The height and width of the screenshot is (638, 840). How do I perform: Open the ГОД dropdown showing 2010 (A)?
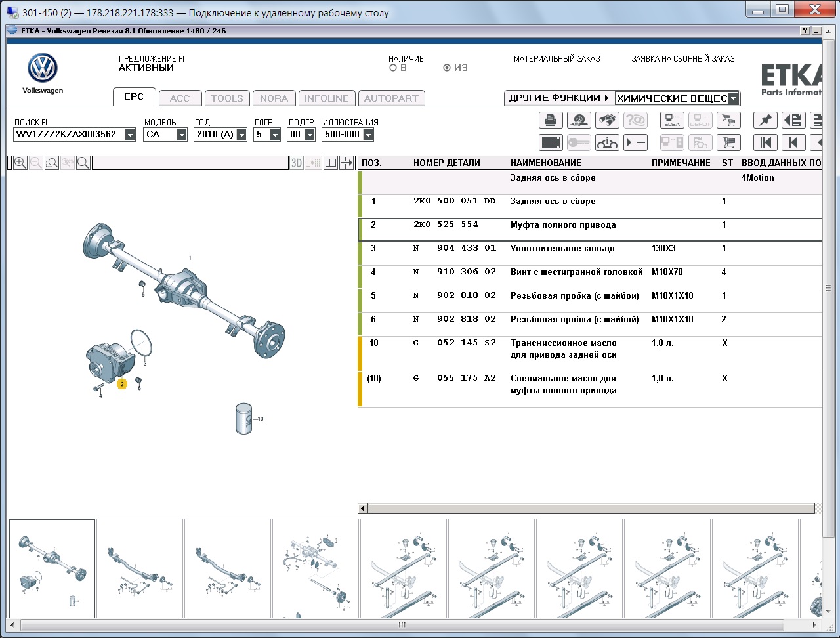(241, 135)
